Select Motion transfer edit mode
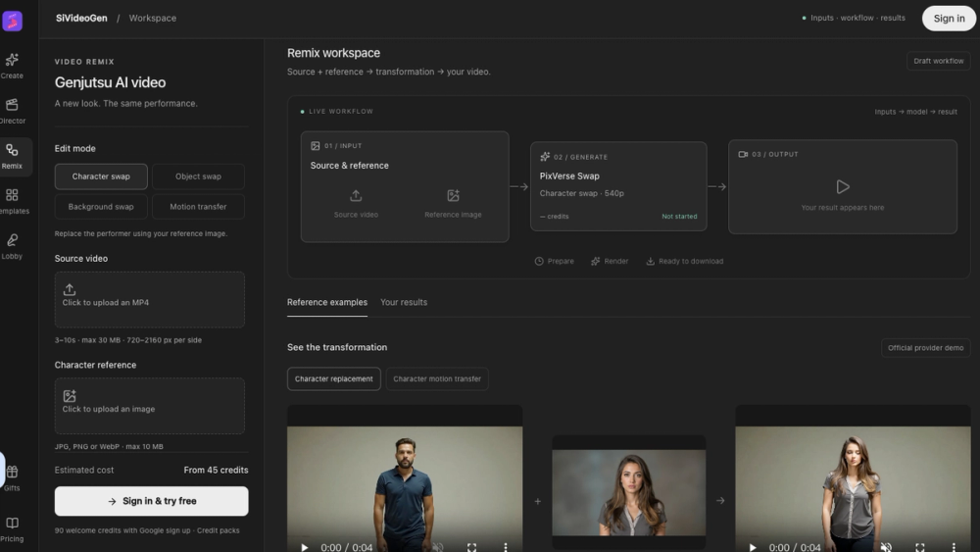980x552 pixels. [198, 206]
